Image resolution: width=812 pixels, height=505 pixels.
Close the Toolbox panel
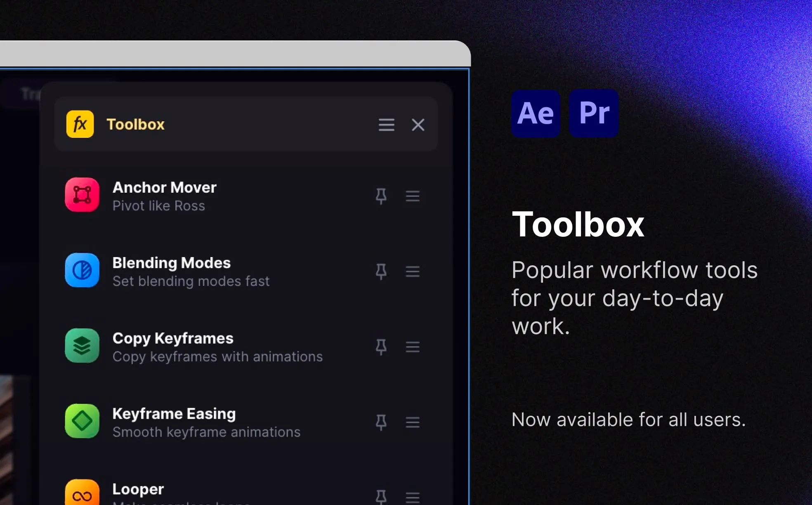tap(418, 125)
